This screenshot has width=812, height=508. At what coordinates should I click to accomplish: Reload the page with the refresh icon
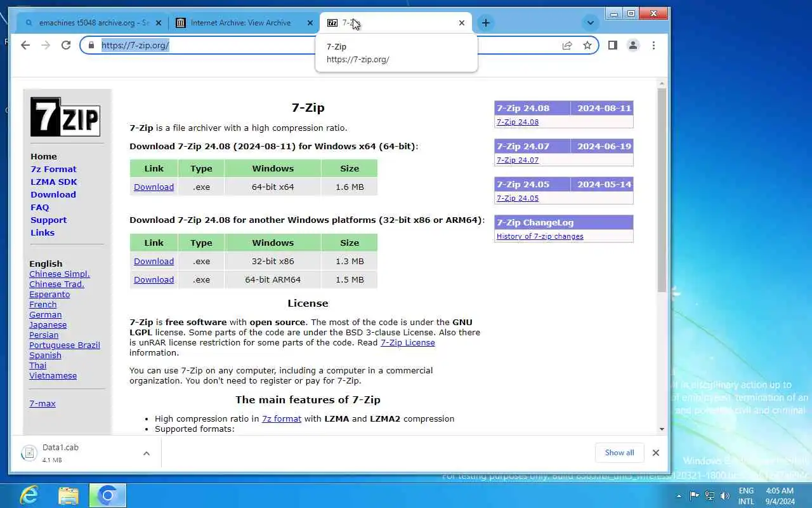pos(66,45)
